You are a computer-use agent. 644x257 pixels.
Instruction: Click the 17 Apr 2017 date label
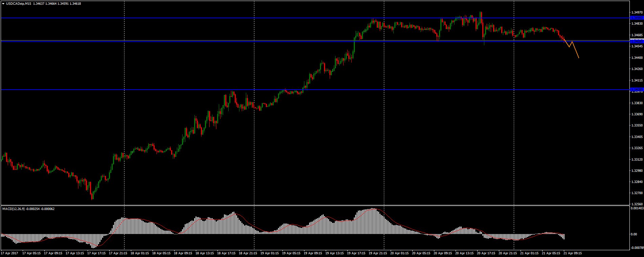pyautogui.click(x=9, y=253)
